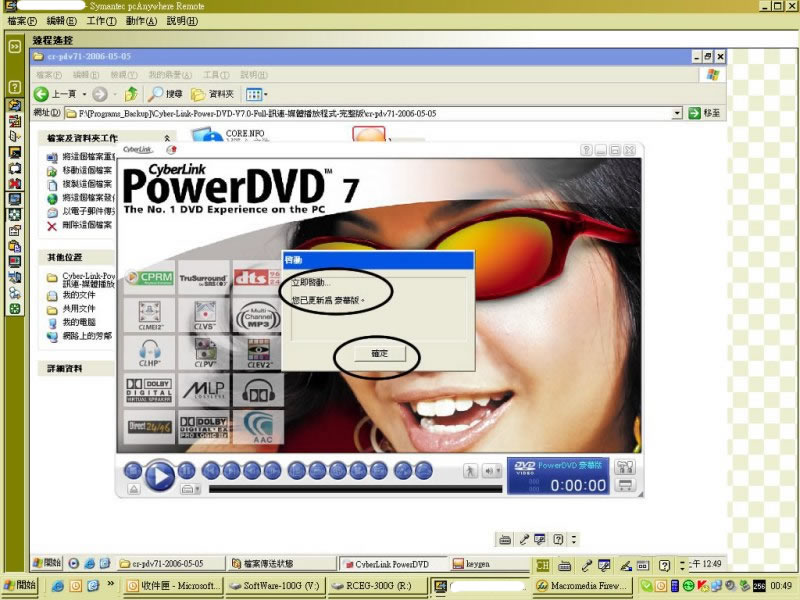Open 收件匣 - Microsoft taskbar item
Screen dimensions: 800x600
tap(173, 585)
